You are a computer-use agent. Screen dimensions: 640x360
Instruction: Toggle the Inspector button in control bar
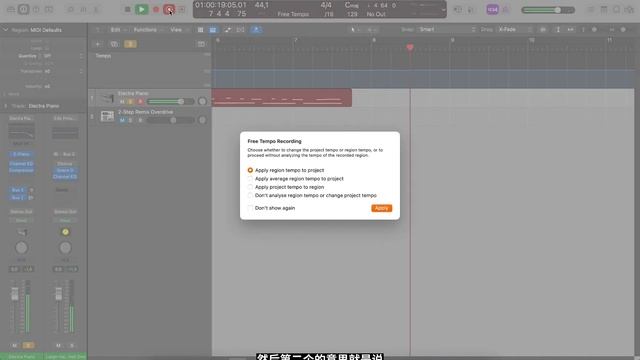[24, 9]
